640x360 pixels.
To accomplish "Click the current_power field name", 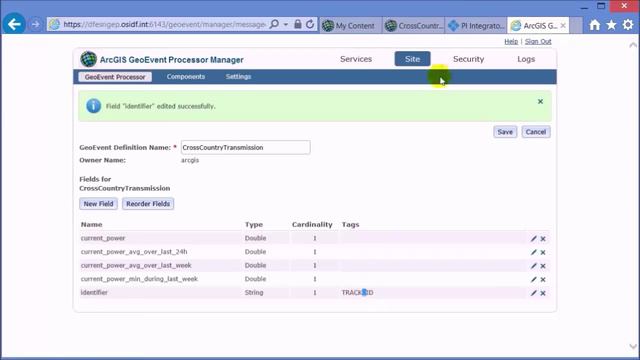I will (x=103, y=238).
